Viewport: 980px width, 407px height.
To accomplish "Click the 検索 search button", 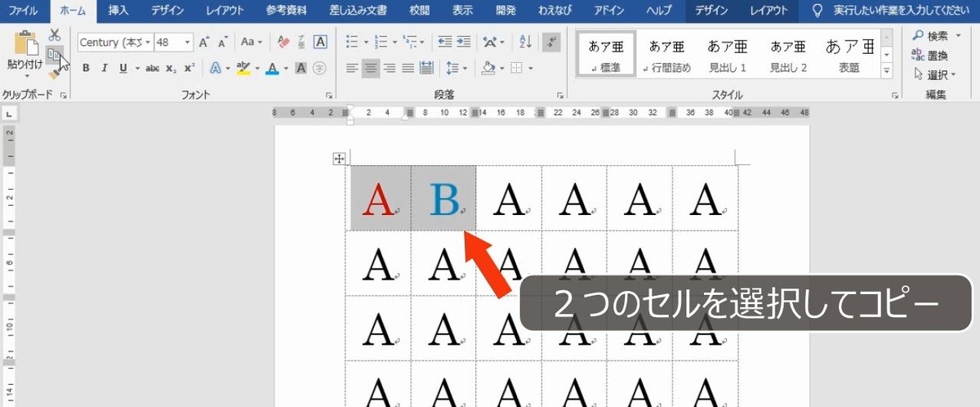I will tap(932, 35).
